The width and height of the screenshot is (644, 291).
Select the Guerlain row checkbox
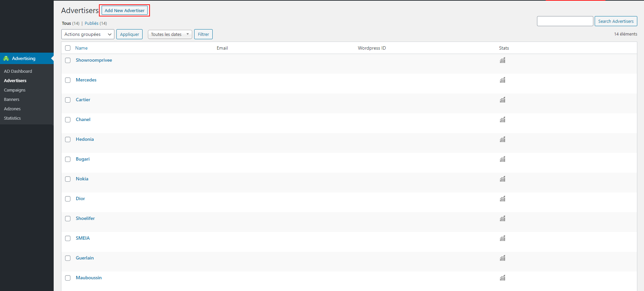(68, 258)
